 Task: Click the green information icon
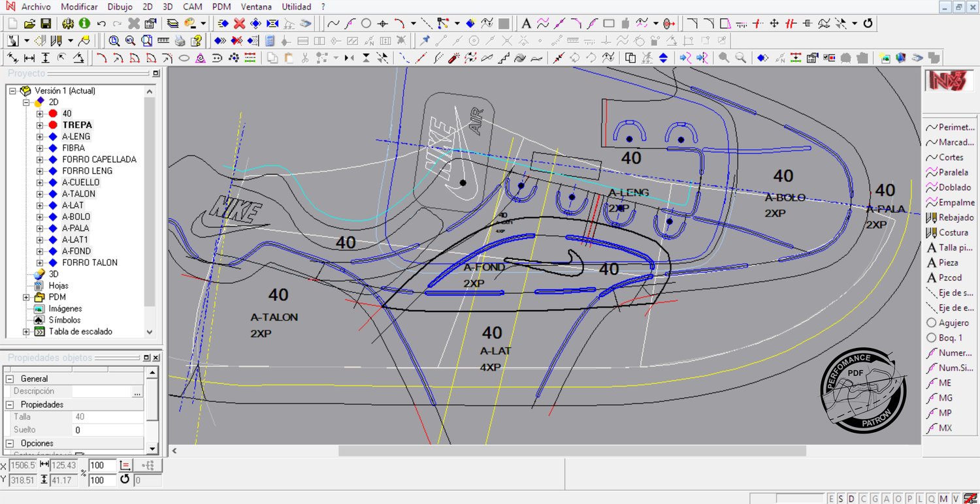point(84,24)
